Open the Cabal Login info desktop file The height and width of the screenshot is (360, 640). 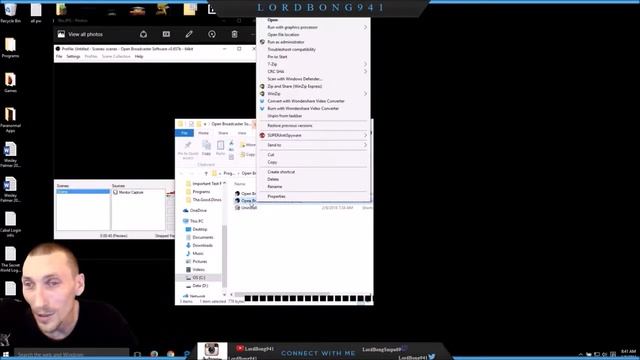click(x=10, y=224)
